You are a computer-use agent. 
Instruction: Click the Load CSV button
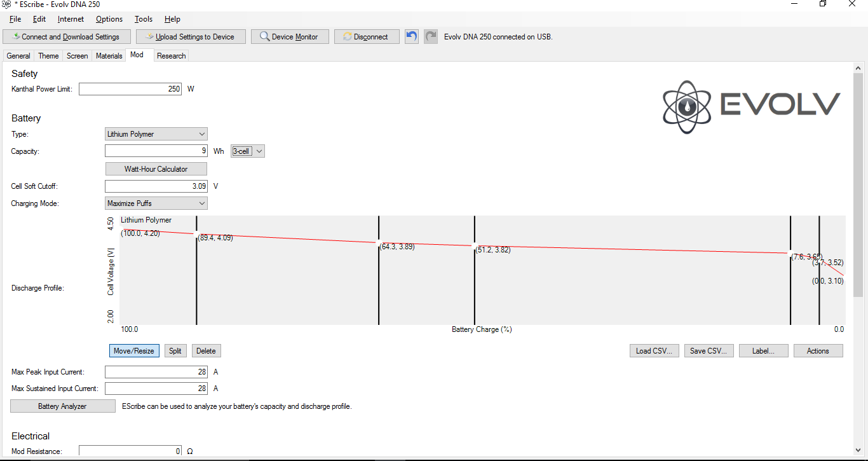[654, 351]
